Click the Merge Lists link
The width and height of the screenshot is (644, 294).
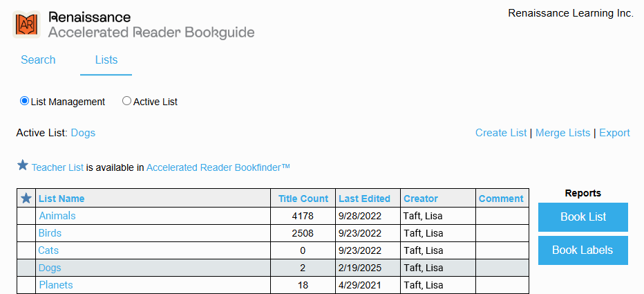pyautogui.click(x=562, y=133)
